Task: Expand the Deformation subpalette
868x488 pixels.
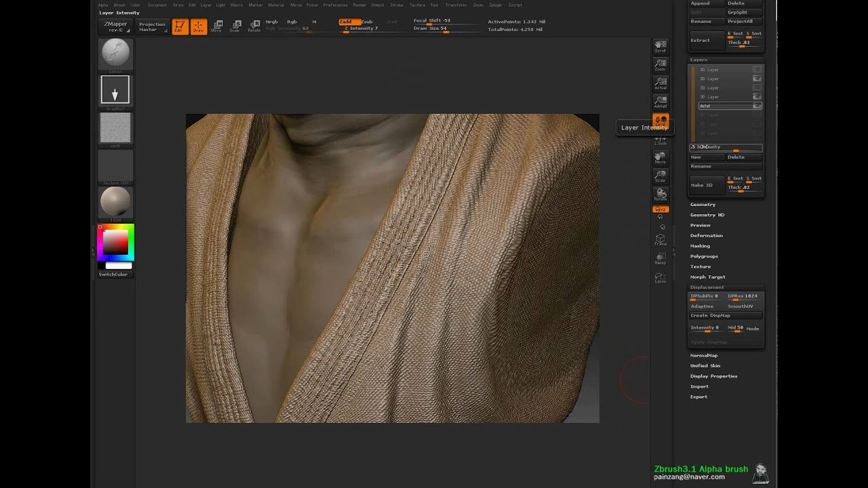Action: click(707, 236)
